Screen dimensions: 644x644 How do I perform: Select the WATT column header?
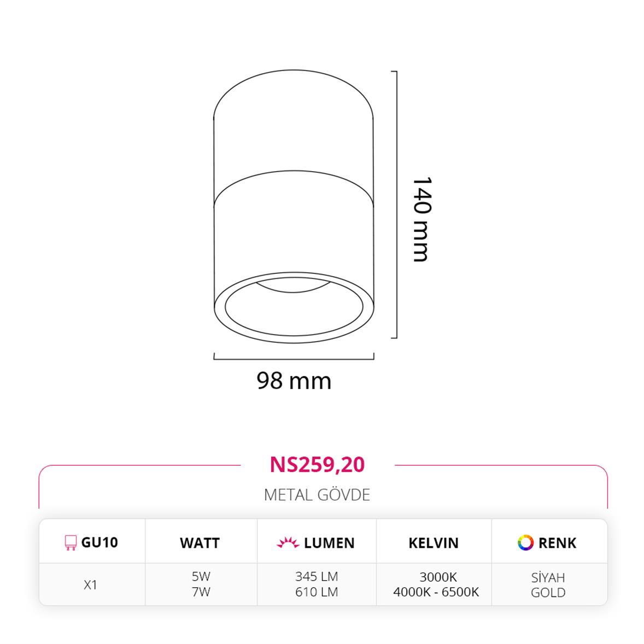pyautogui.click(x=200, y=543)
